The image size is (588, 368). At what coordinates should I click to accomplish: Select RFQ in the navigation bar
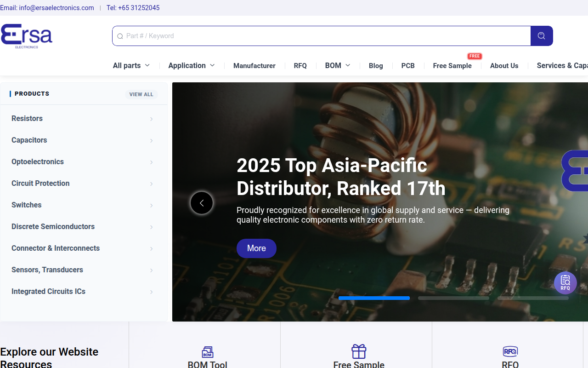pyautogui.click(x=300, y=66)
